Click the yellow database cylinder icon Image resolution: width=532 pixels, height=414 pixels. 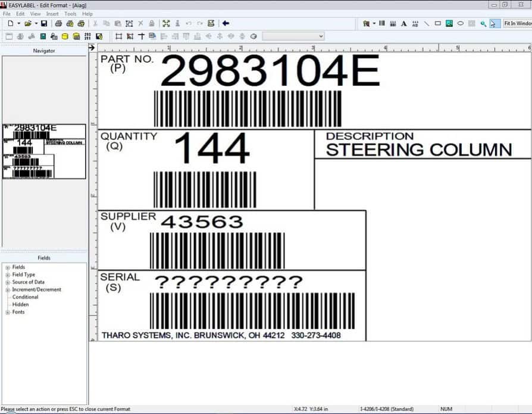pos(65,36)
